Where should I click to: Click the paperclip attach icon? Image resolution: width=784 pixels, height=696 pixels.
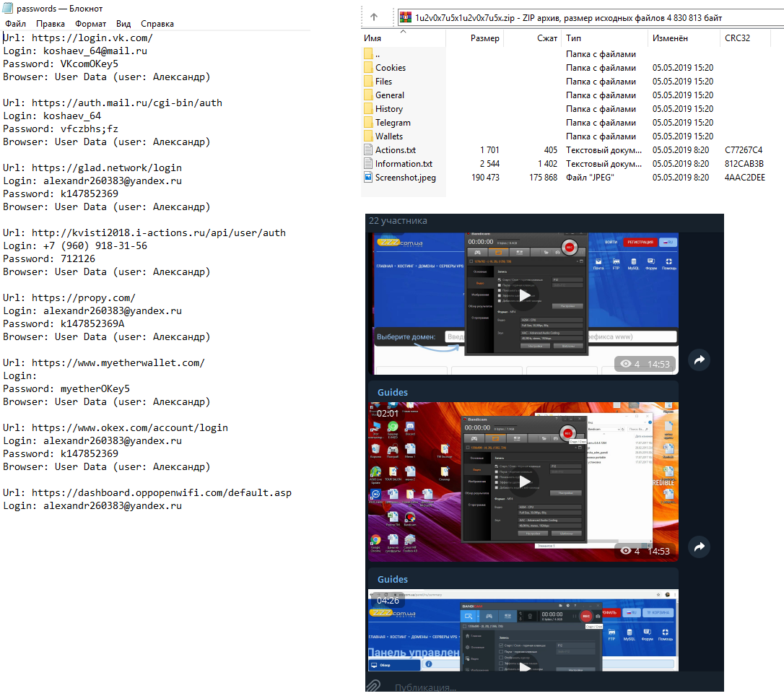[373, 686]
